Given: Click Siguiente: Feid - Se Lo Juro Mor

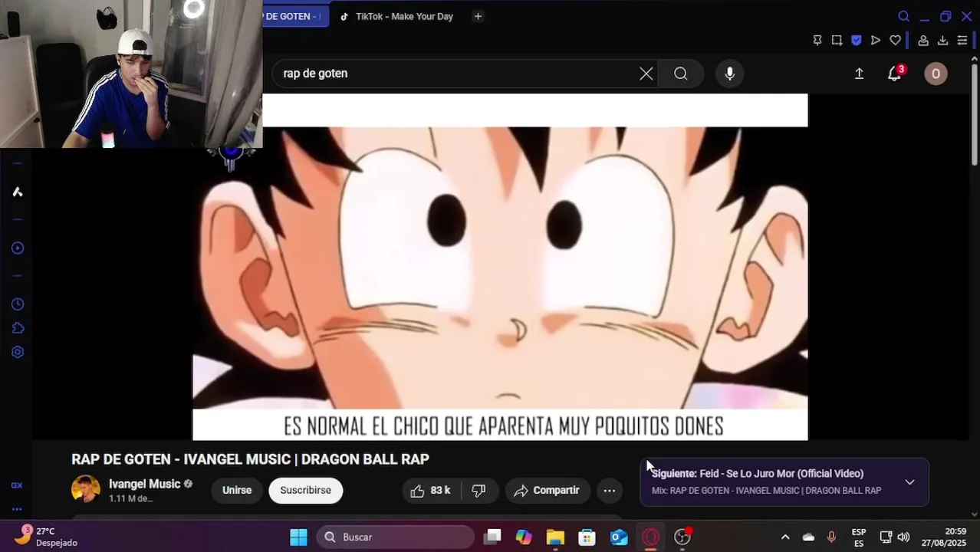Looking at the screenshot, I should point(758,474).
